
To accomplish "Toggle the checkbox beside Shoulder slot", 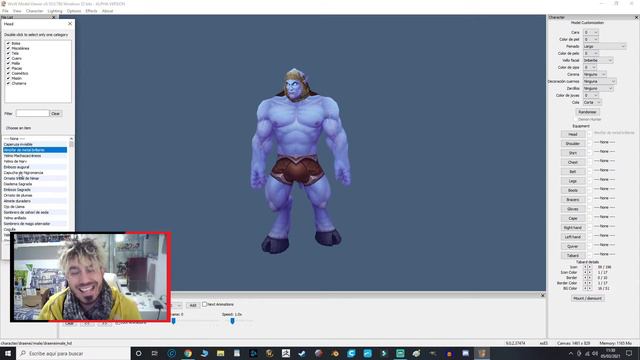I will [589, 143].
